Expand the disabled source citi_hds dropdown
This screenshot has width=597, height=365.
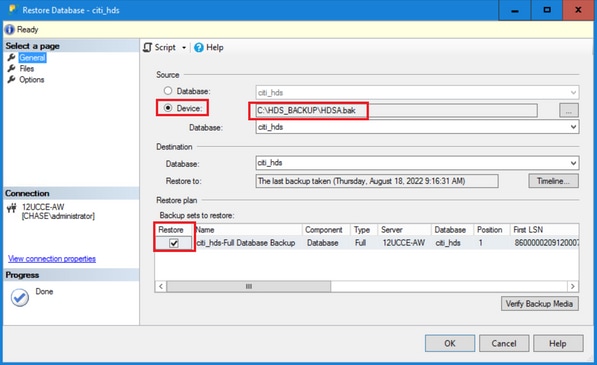(x=573, y=92)
